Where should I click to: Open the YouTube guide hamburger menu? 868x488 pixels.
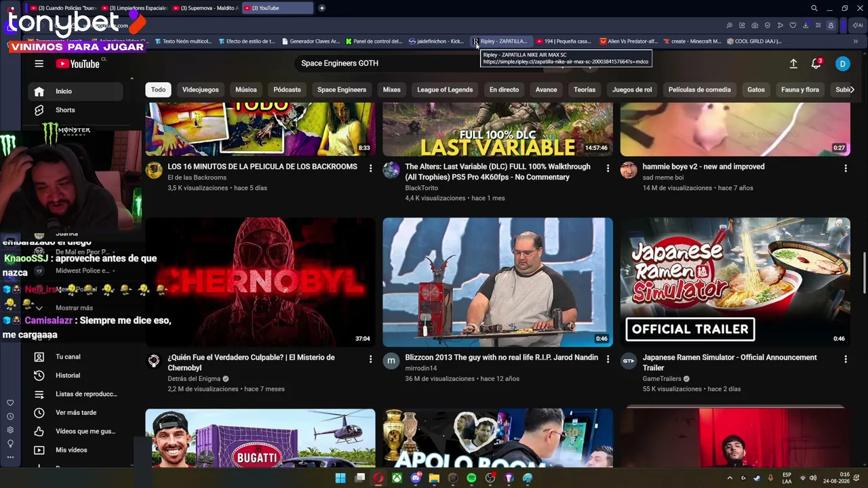click(x=39, y=64)
